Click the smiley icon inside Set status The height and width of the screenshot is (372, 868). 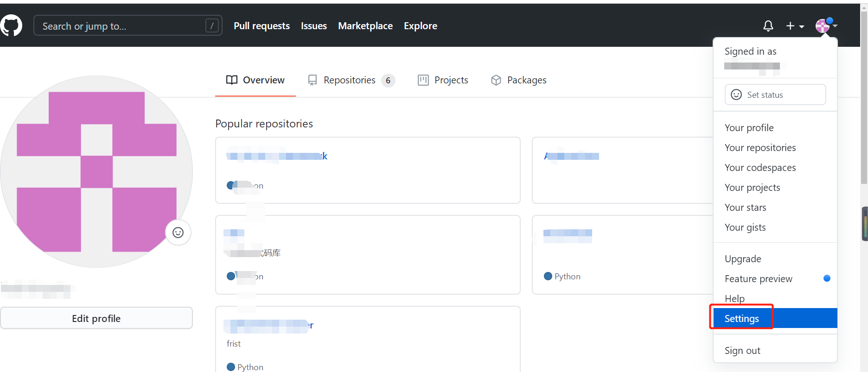pyautogui.click(x=736, y=95)
